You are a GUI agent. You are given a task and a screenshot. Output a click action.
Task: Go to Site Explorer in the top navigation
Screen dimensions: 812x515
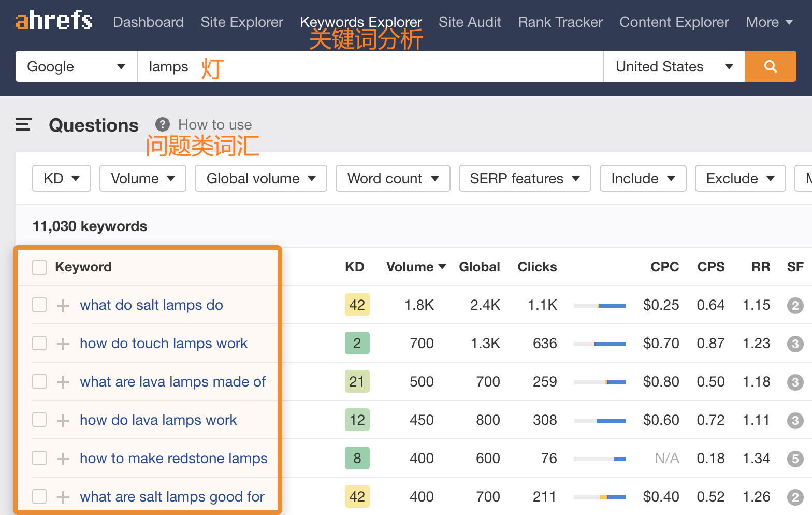pyautogui.click(x=242, y=22)
